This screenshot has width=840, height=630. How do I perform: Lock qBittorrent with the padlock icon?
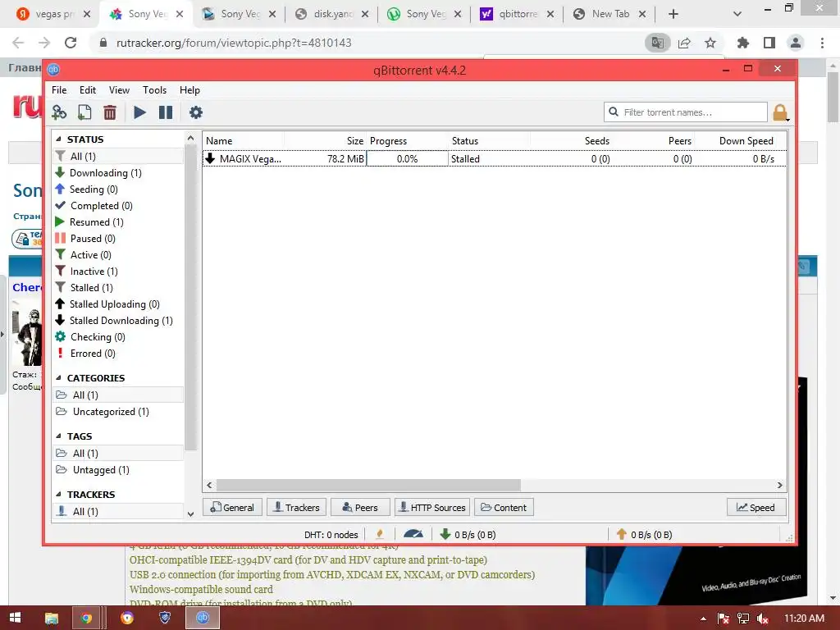click(780, 112)
